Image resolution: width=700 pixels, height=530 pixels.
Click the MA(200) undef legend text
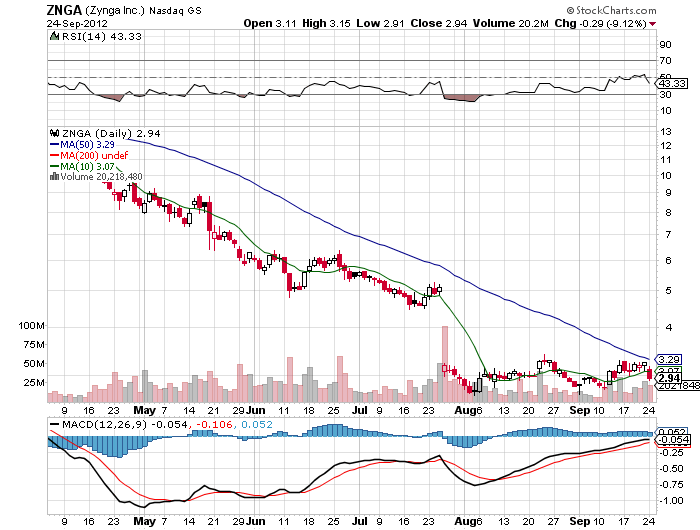[x=94, y=156]
